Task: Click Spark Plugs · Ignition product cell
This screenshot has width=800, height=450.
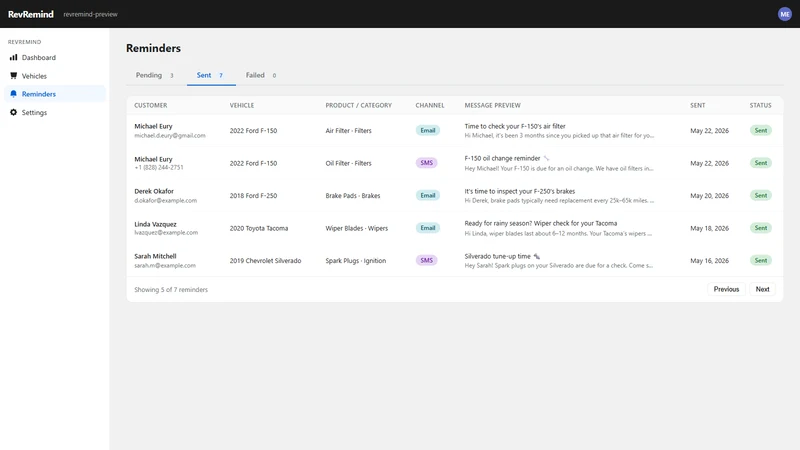Action: (356, 260)
